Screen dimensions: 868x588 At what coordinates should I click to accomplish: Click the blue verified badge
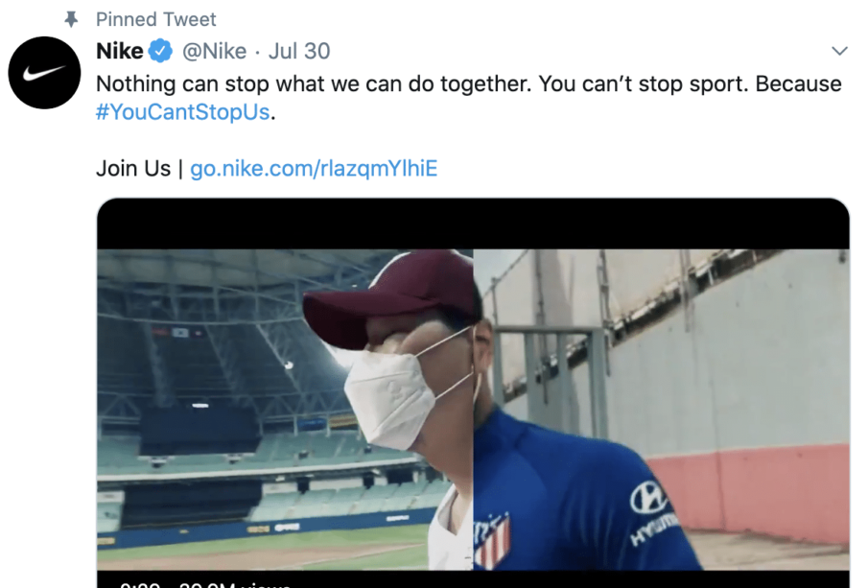point(160,52)
